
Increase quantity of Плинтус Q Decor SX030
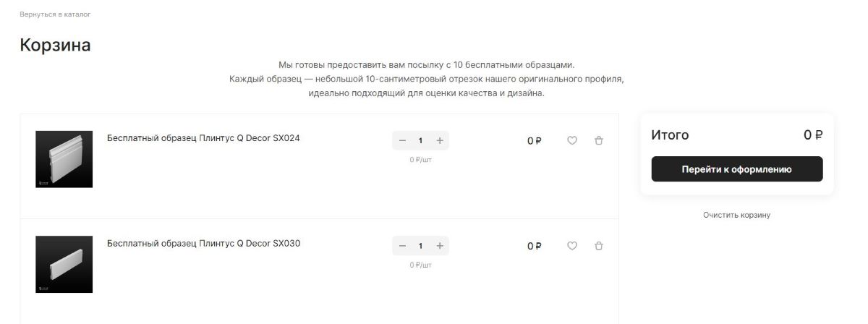coord(439,246)
